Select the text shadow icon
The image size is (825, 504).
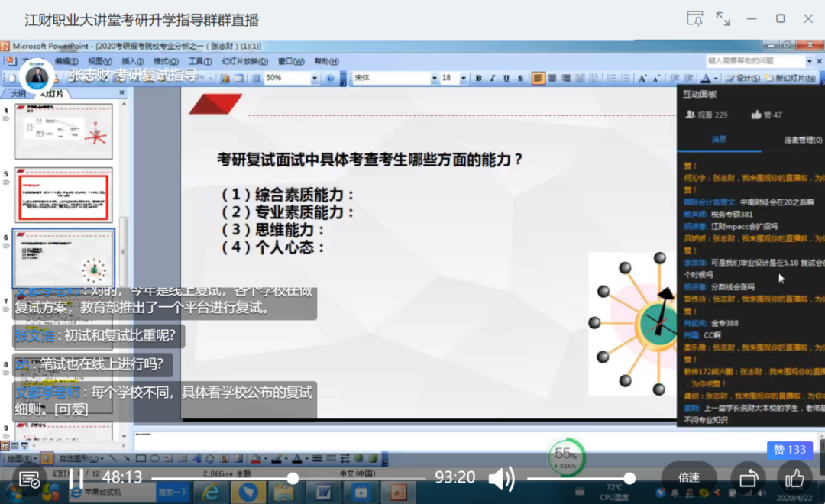tap(520, 78)
